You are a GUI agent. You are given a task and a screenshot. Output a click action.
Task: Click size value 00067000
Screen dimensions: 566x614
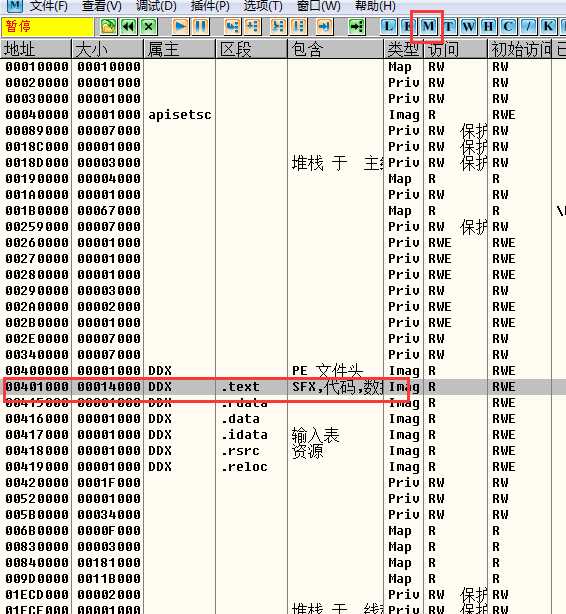(109, 211)
